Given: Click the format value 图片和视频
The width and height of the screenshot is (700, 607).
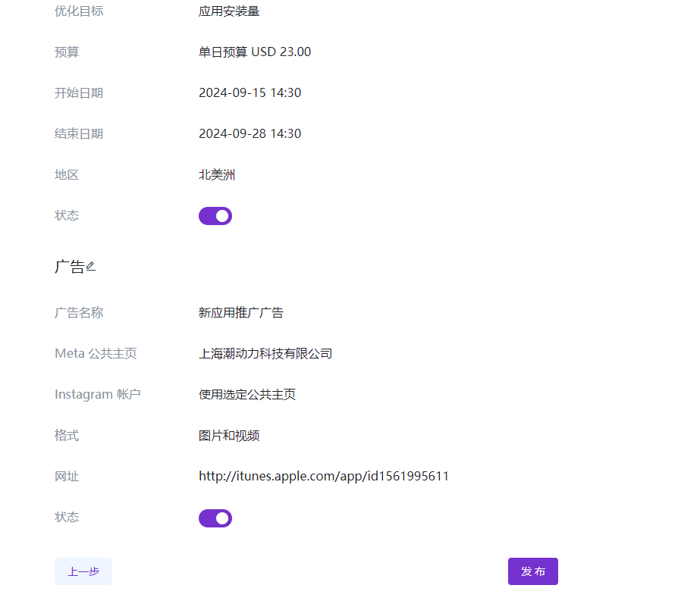Looking at the screenshot, I should (229, 436).
